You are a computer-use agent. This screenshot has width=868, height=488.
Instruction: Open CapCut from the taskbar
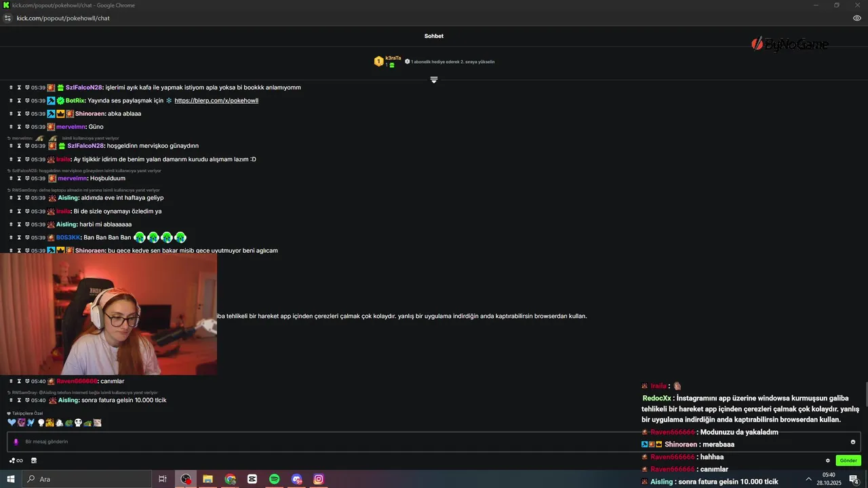pyautogui.click(x=252, y=479)
